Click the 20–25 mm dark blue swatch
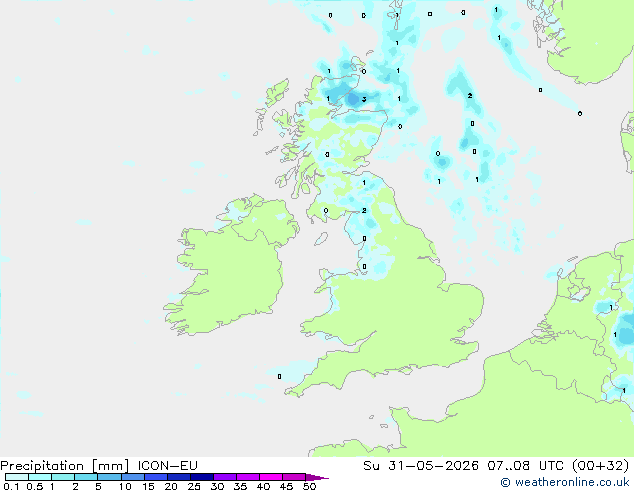 (x=178, y=477)
